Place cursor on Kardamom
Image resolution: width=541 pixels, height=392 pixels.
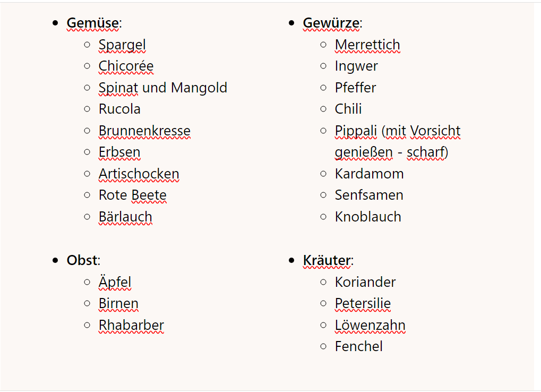tap(369, 174)
